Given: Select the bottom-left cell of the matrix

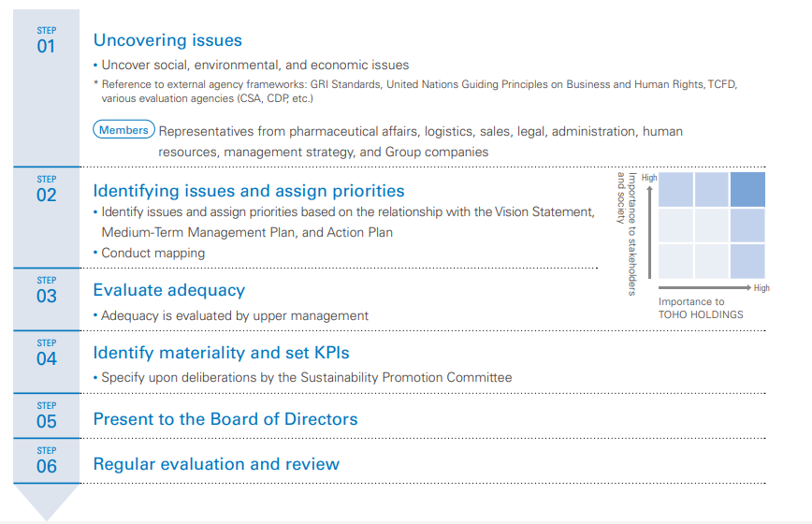Looking at the screenshot, I should coord(676,260).
